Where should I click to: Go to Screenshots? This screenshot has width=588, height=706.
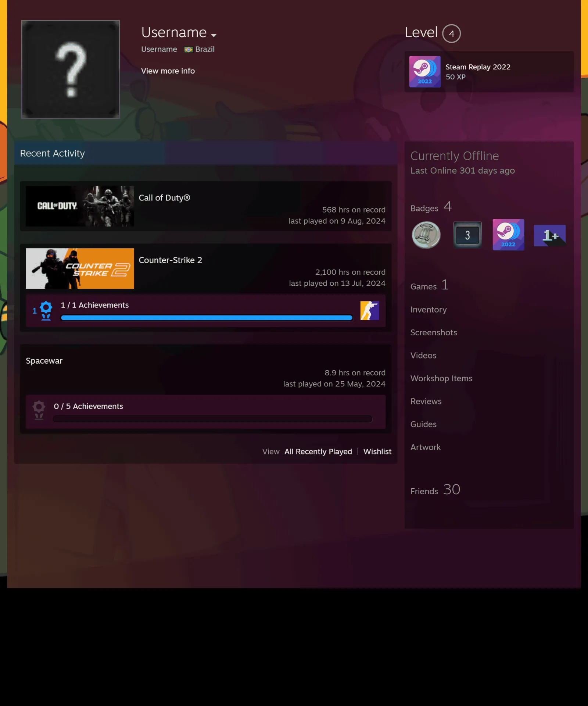point(434,332)
